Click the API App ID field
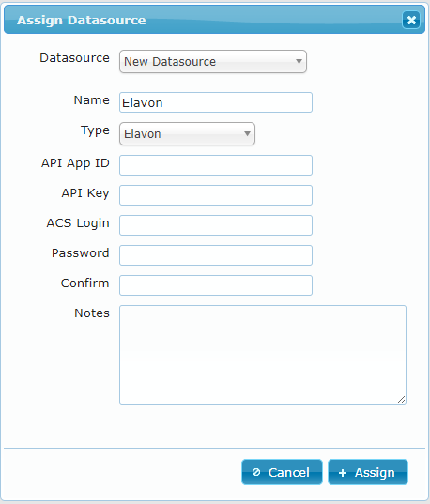This screenshot has width=430, height=504. tap(216, 165)
